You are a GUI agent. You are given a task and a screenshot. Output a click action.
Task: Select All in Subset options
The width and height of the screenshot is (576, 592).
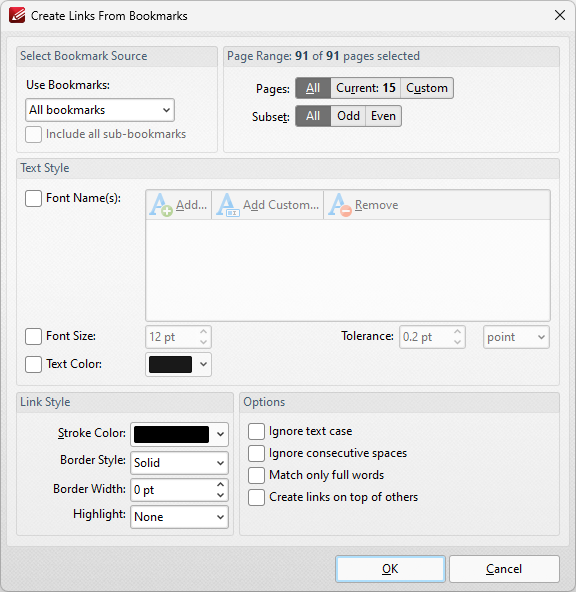coord(313,116)
